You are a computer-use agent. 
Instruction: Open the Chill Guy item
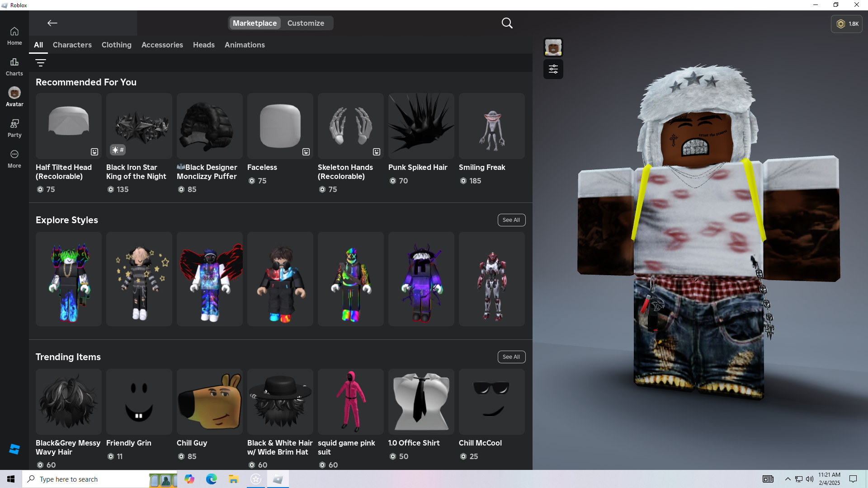point(209,402)
